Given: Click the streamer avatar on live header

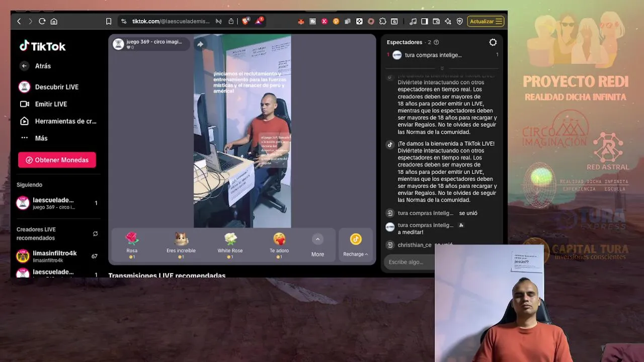Looking at the screenshot, I should pos(118,44).
